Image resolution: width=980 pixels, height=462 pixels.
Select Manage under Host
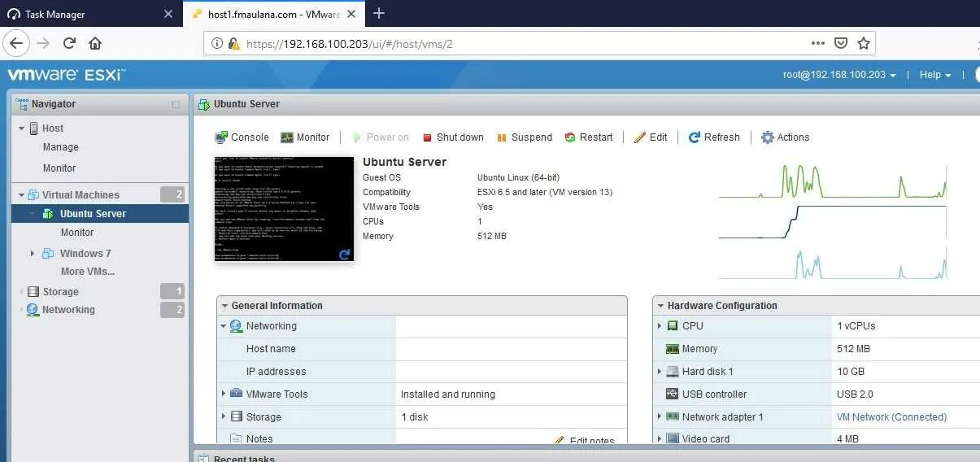tap(61, 147)
